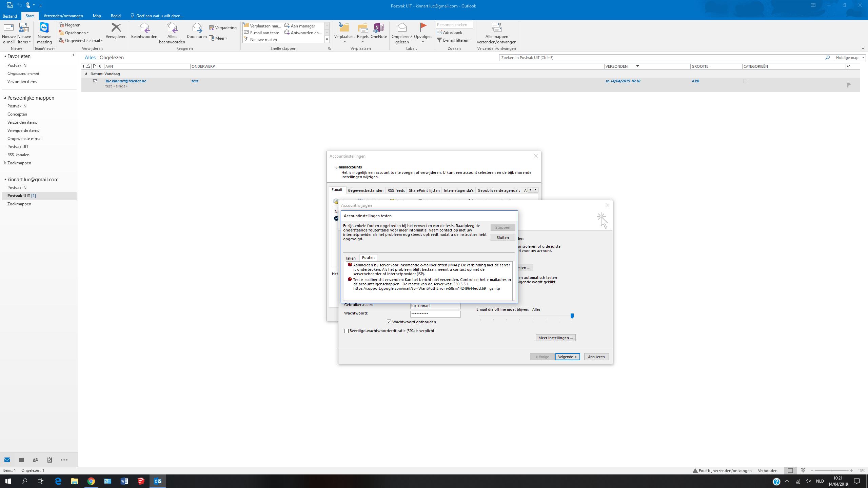Click Alle mappen verzenden/ontvangen icon
The image size is (868, 488).
[496, 28]
